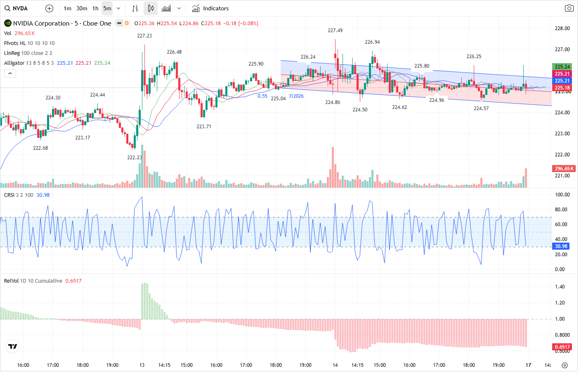Click the orange D badge beside the title
Screen dimensions: 586x392
coord(127,23)
